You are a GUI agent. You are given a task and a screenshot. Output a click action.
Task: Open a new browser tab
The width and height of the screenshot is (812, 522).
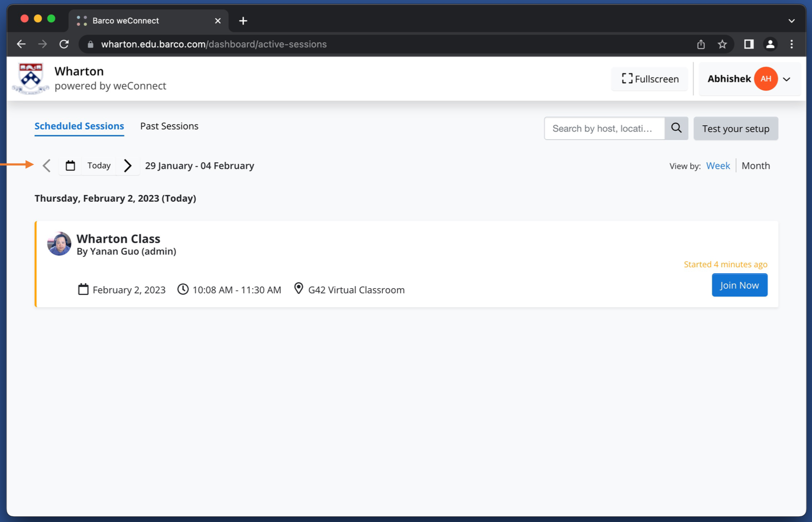click(x=243, y=21)
